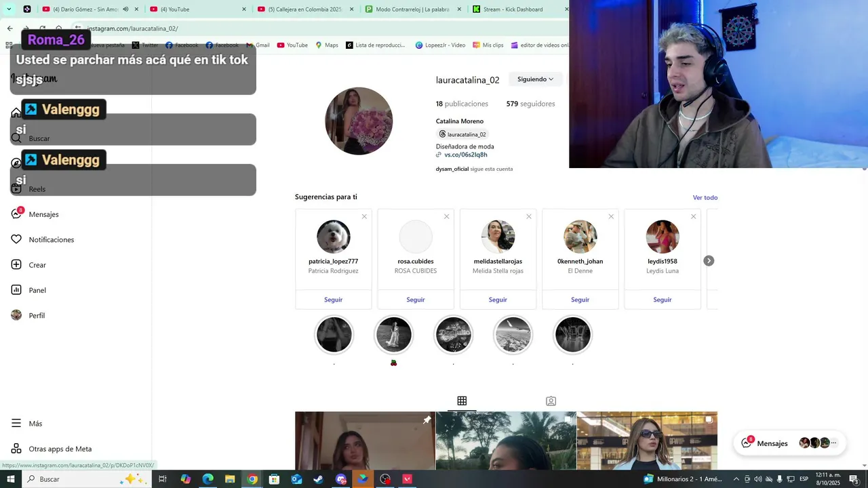Open the Maps bookmark

[327, 45]
